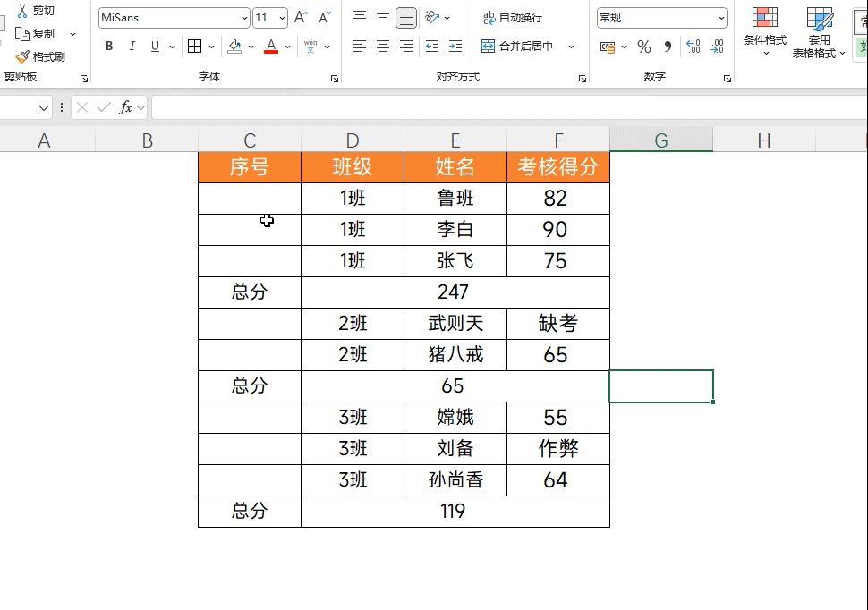Align cell text right
Screen dimensions: 868x610
click(x=405, y=47)
